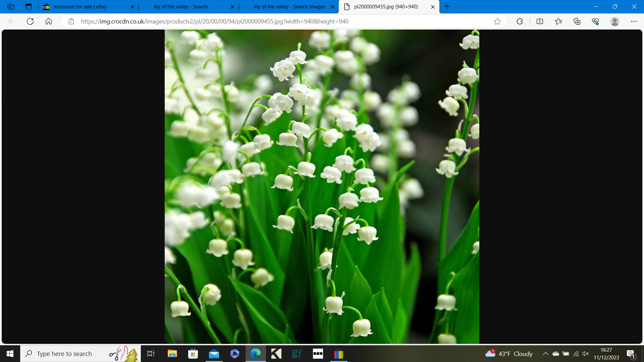Go to the home page

(49, 21)
